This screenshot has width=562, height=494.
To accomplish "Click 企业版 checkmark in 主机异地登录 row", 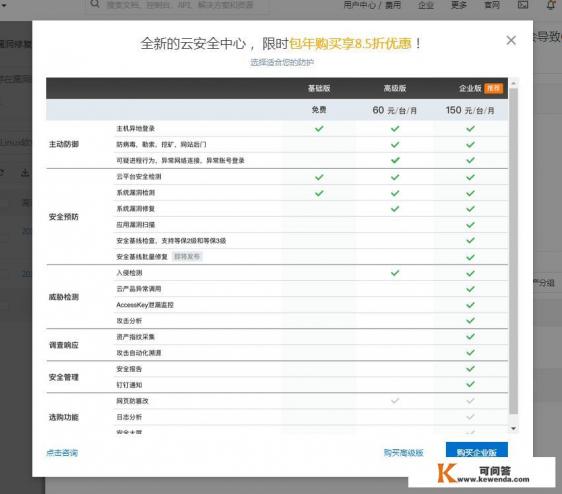I will 470,128.
